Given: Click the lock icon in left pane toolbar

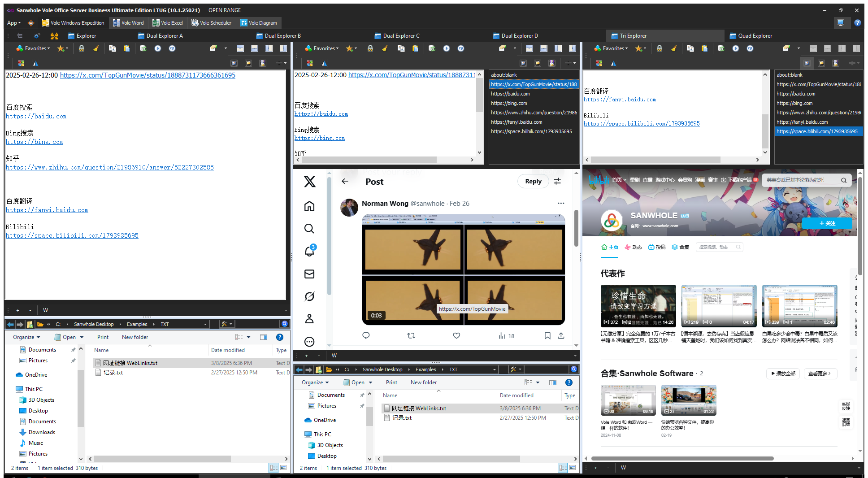Looking at the screenshot, I should coord(82,48).
